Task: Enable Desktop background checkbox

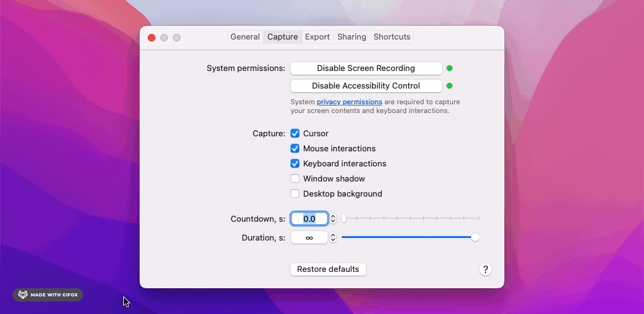Action: [295, 193]
